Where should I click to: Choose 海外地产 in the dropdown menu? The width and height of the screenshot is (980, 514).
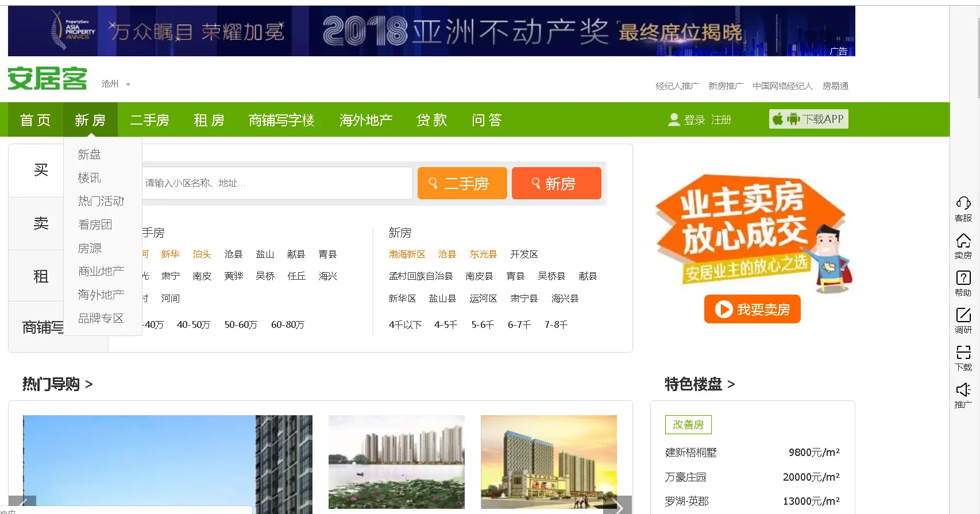pos(101,295)
